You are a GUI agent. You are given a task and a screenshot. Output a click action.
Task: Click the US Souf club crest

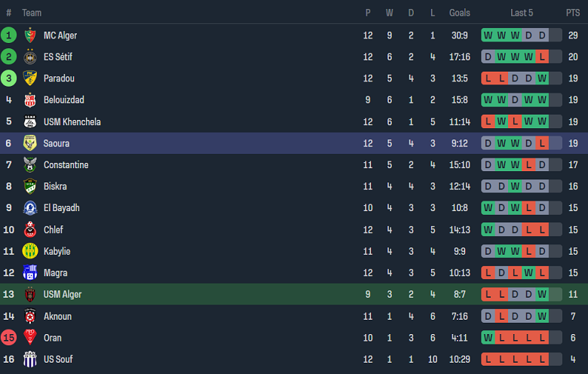coord(30,359)
